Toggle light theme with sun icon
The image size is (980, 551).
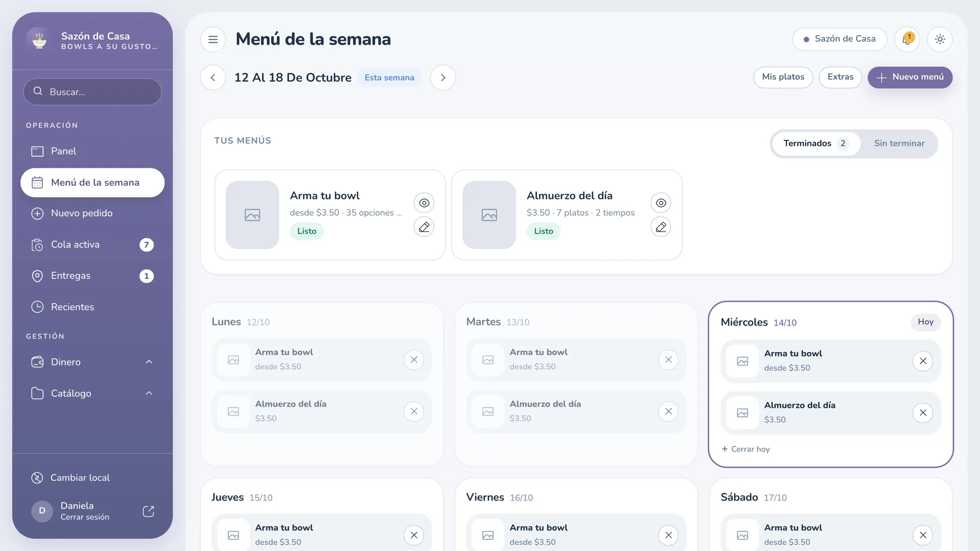(x=940, y=39)
